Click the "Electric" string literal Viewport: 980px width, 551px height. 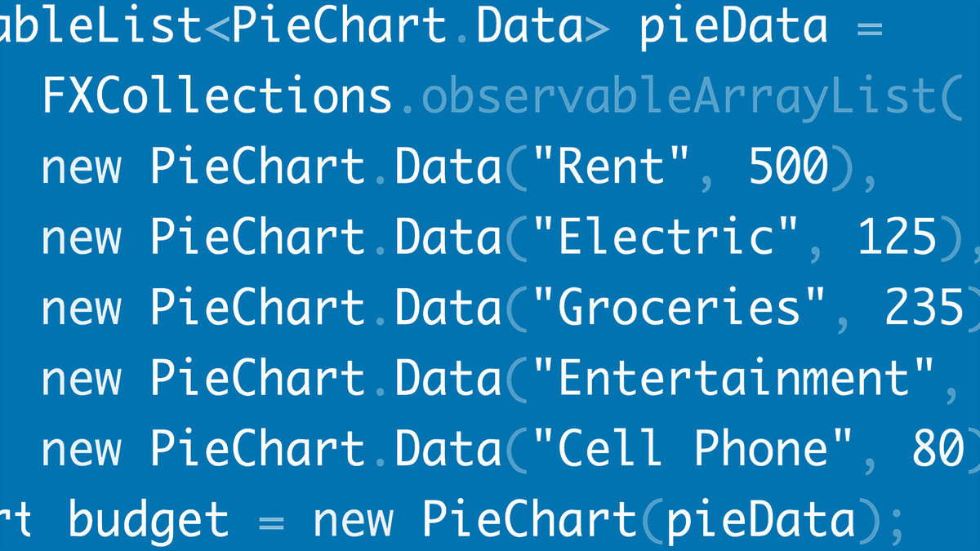coord(665,238)
